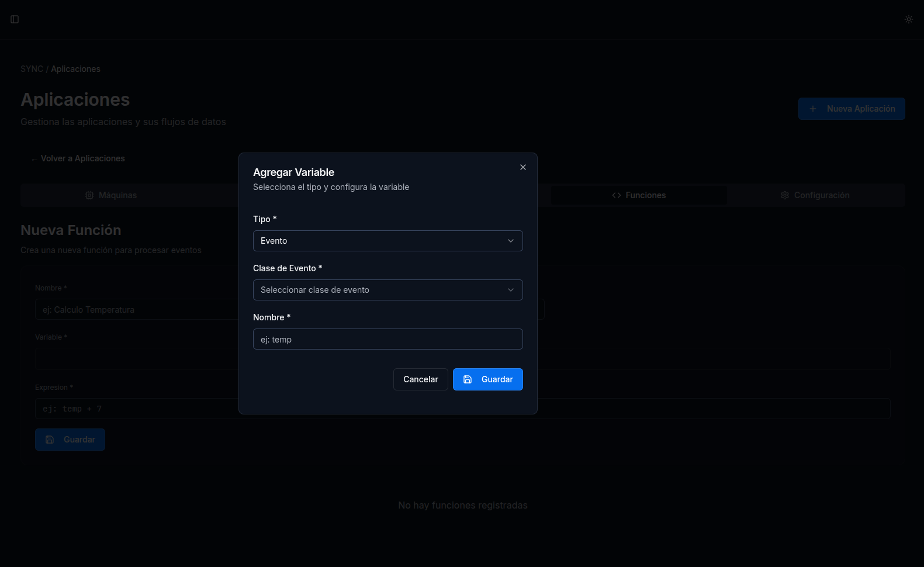Toggle the sidebar panel icon

click(15, 19)
